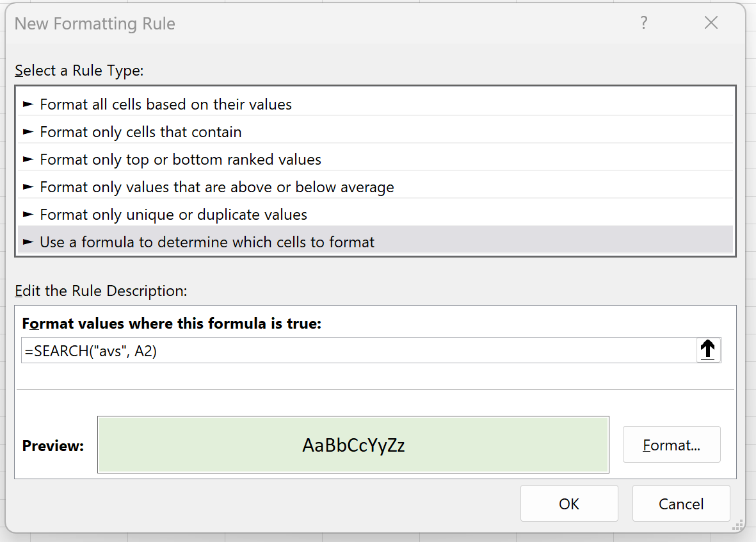Click arrow icon beside "Format only top or bottom ranked values"
Image resolution: width=756 pixels, height=542 pixels.
point(28,159)
